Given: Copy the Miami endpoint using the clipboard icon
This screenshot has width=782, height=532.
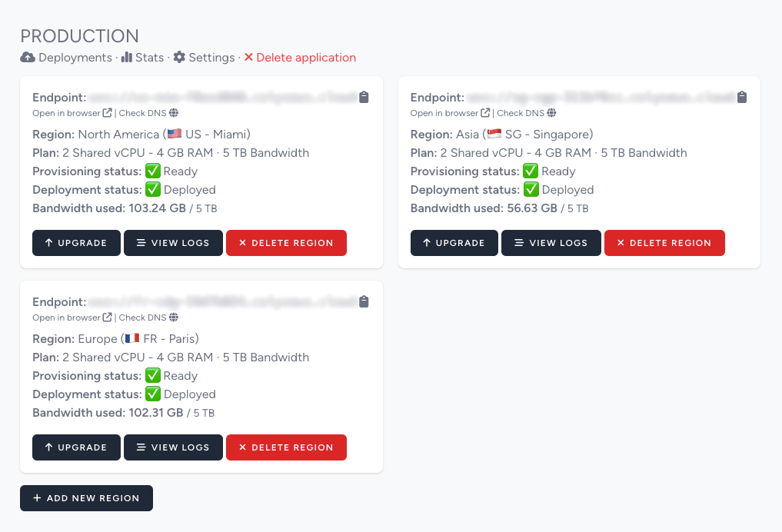Looking at the screenshot, I should (x=364, y=97).
